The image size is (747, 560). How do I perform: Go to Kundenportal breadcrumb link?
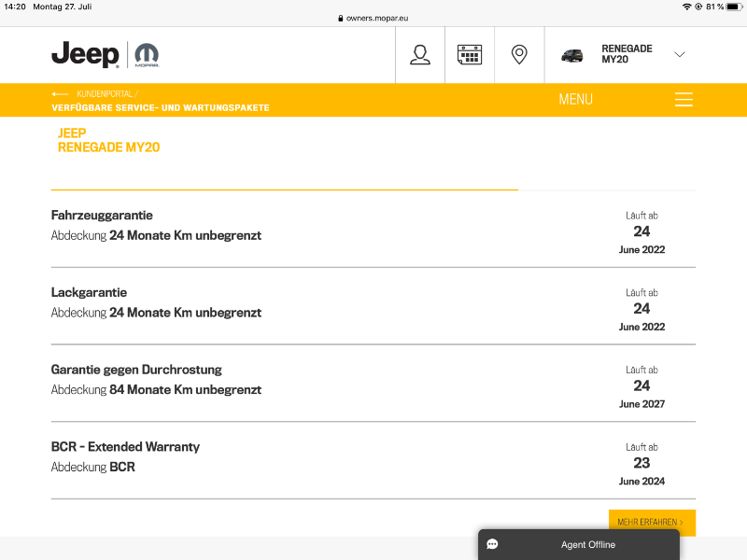point(105,94)
